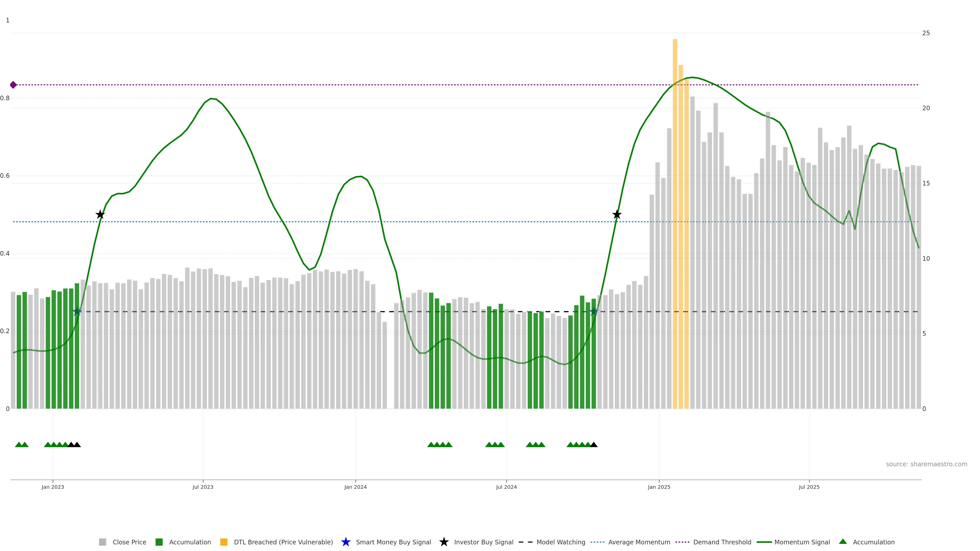Click the green triangle Accumulation legend icon
The image size is (980, 551).
pos(843,542)
